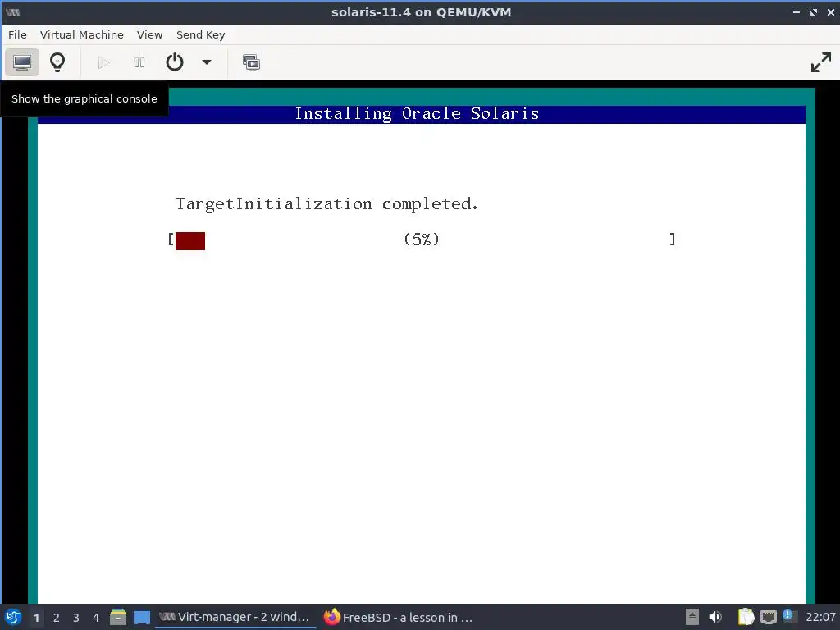This screenshot has width=840, height=630.
Task: Select the Virt-manager taskbar entry
Action: click(235, 617)
